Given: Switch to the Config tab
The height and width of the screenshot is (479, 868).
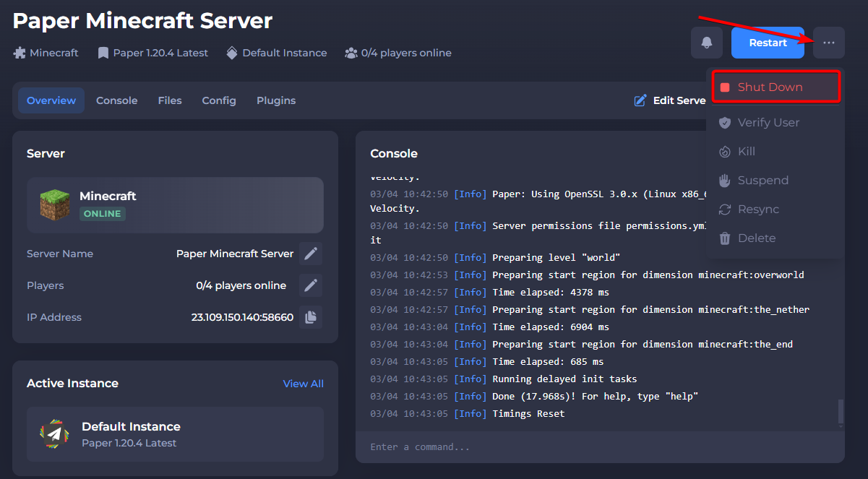Looking at the screenshot, I should [x=219, y=100].
